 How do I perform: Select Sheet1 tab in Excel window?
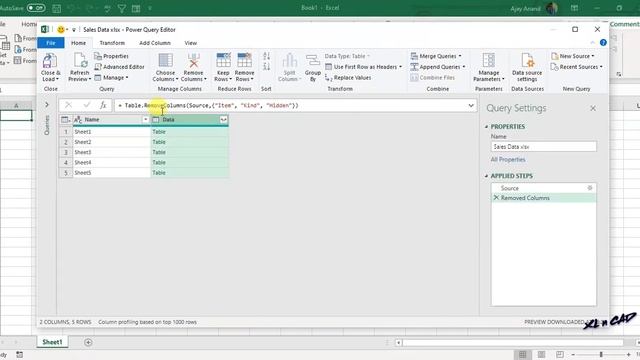click(x=52, y=342)
